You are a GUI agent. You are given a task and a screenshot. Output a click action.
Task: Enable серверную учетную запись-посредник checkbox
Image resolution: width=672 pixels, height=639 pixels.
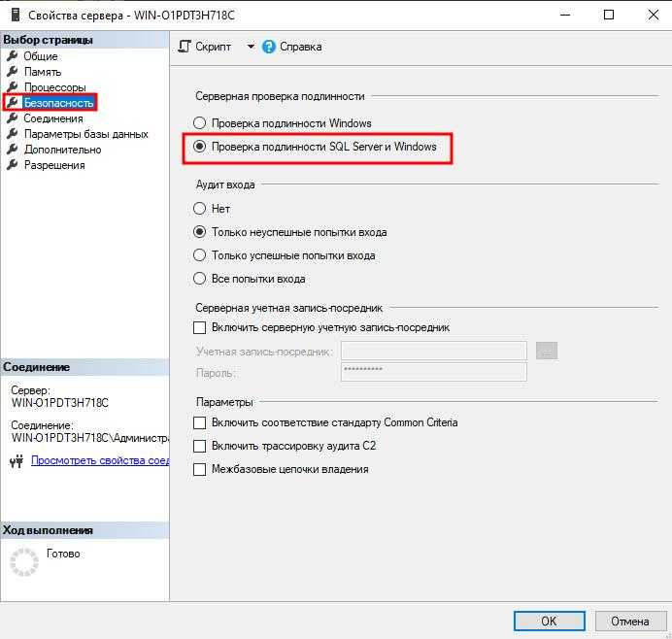click(x=199, y=328)
